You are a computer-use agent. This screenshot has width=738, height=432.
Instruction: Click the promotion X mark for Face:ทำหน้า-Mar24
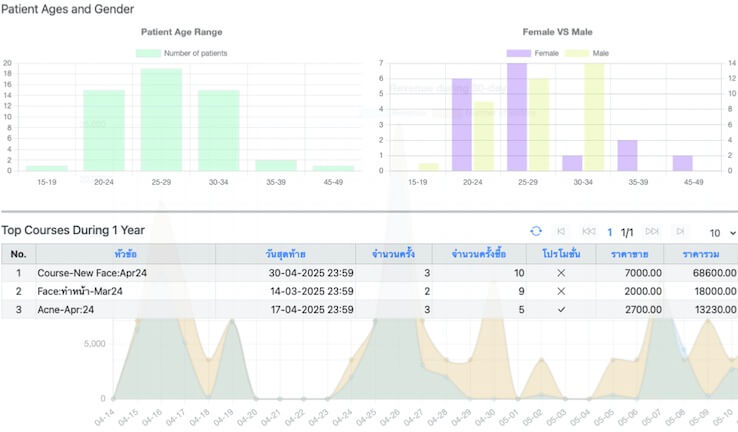point(561,291)
